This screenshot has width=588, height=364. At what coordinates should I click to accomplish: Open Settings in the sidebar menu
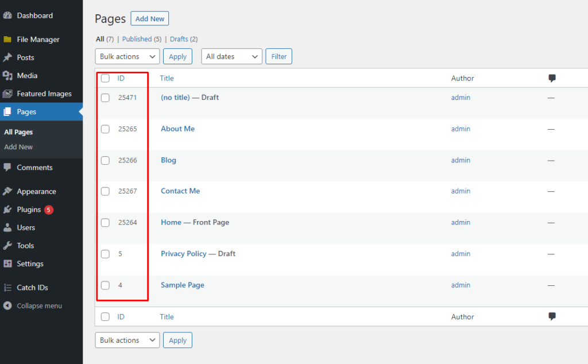pyautogui.click(x=30, y=264)
